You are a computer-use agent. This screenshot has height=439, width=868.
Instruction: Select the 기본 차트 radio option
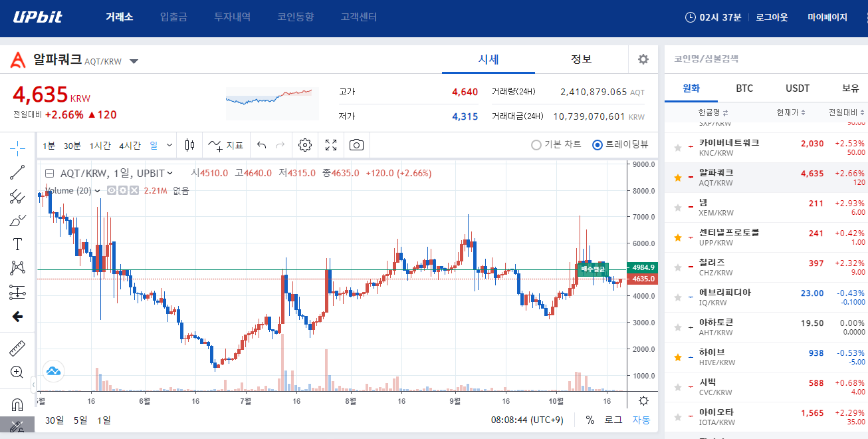click(x=556, y=144)
